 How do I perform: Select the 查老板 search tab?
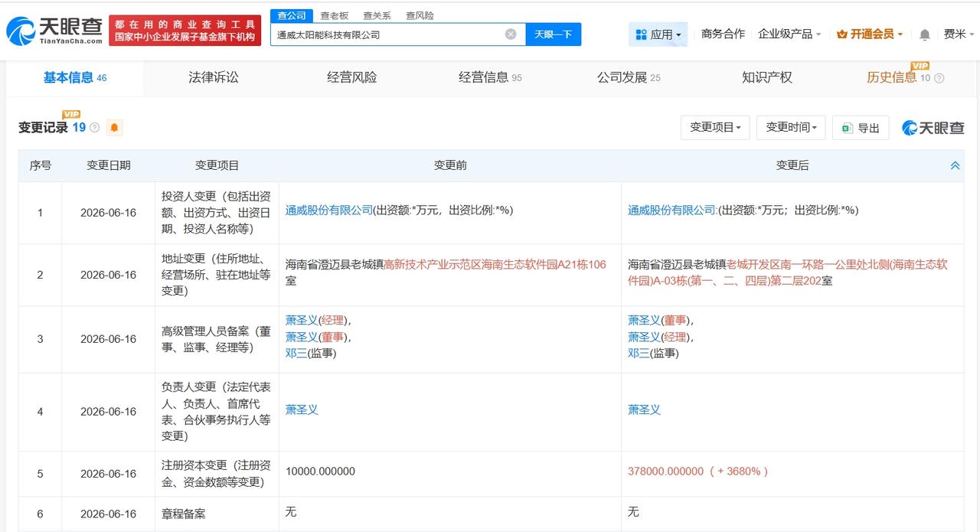coord(334,15)
